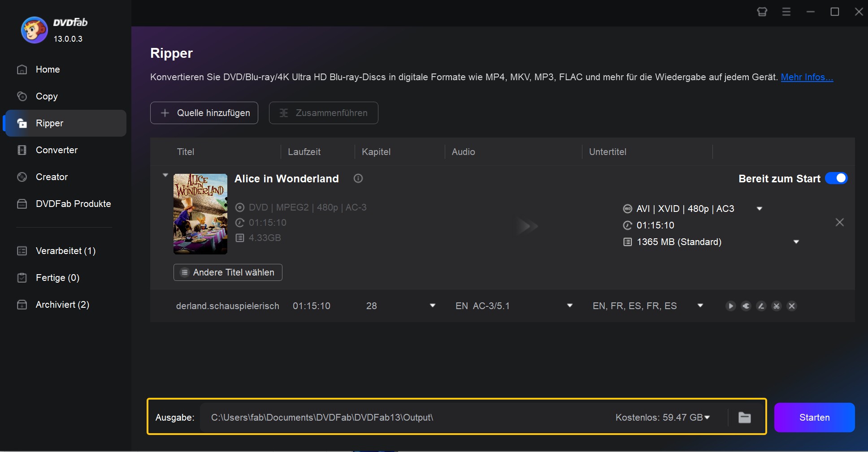Collapse the Alice in Wonderland entry
This screenshot has height=452, width=868.
point(165,175)
